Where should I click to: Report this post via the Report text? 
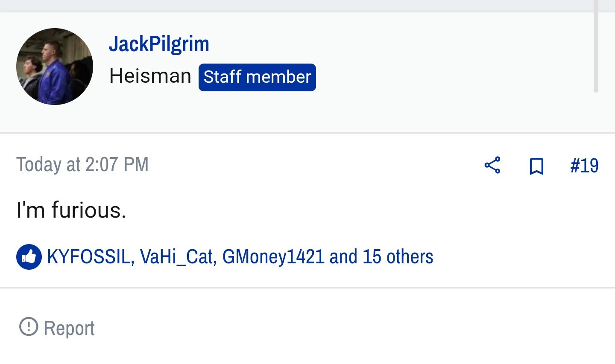click(69, 328)
